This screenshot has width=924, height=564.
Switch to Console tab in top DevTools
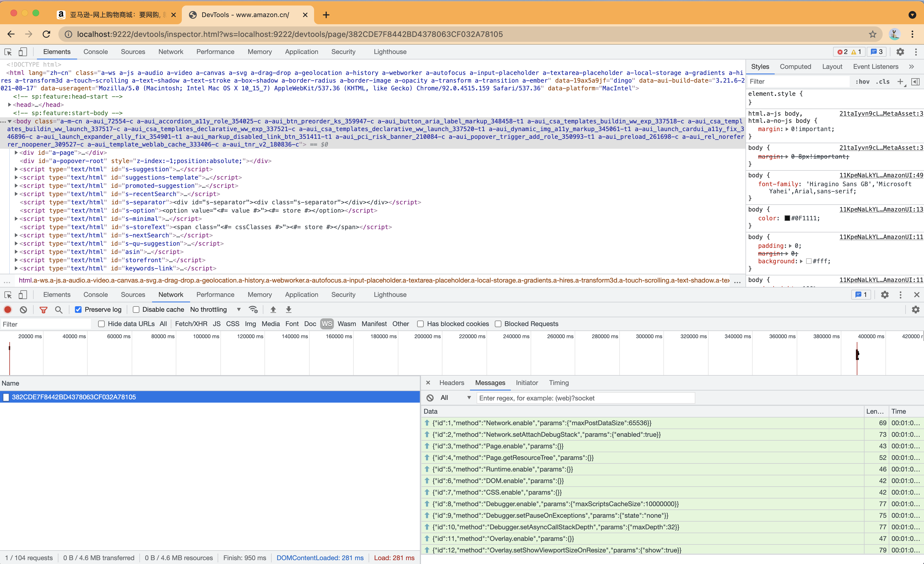coord(96,52)
